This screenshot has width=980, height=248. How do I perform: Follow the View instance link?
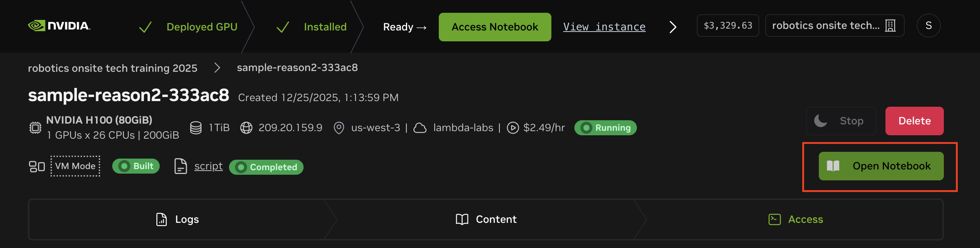pyautogui.click(x=604, y=27)
